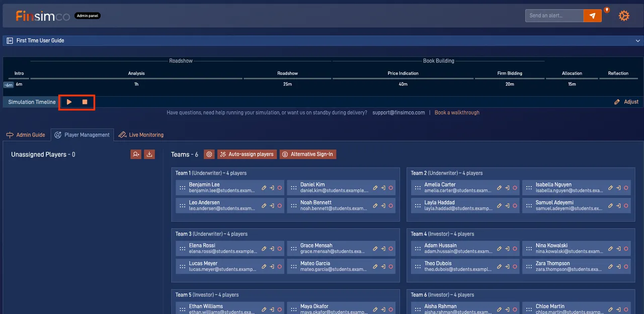
Task: Click the Finsimco logo
Action: point(43,16)
